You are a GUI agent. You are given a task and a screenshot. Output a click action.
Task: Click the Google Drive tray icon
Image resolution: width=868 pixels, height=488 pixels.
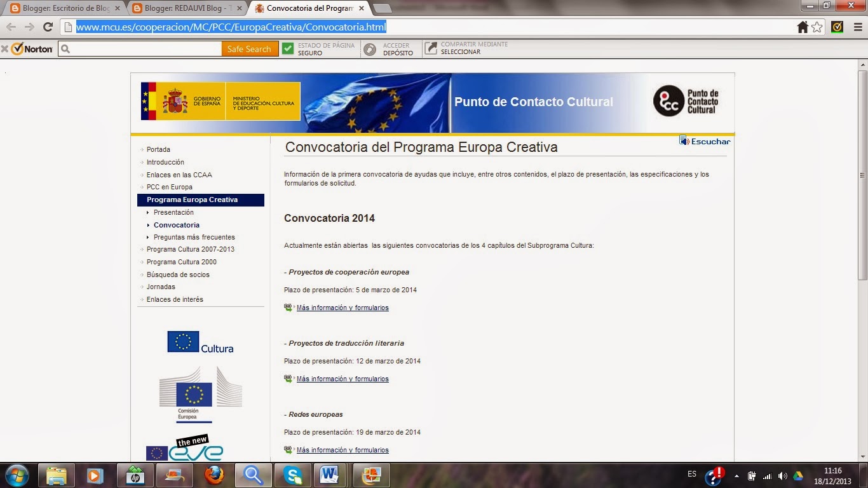tap(797, 476)
